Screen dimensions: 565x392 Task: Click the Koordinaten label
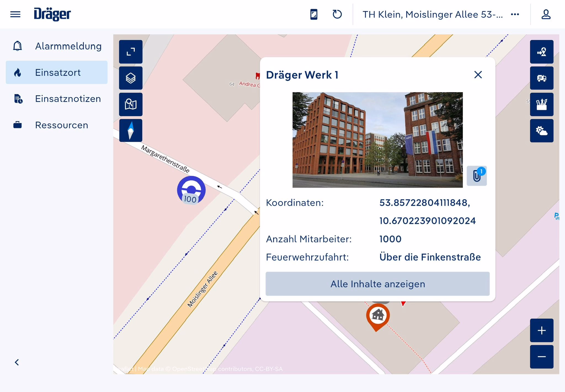click(295, 203)
